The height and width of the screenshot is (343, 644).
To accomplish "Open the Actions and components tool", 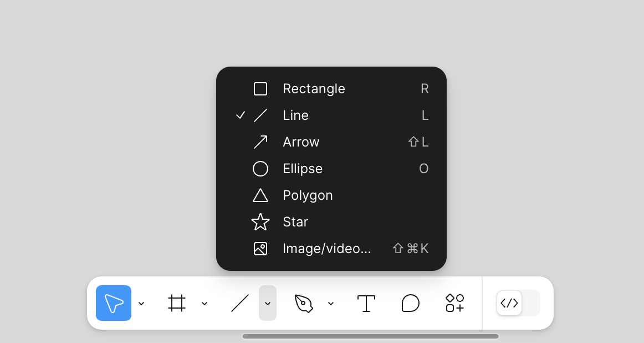I will 455,303.
